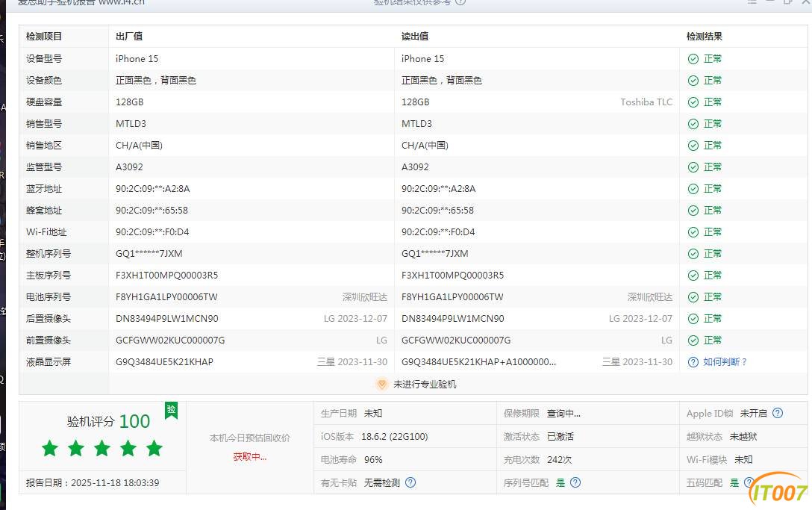Select the 设备型号 row label

[x=44, y=58]
